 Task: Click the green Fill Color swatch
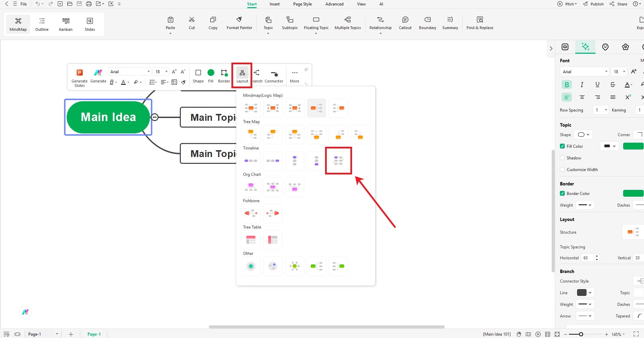(x=633, y=146)
